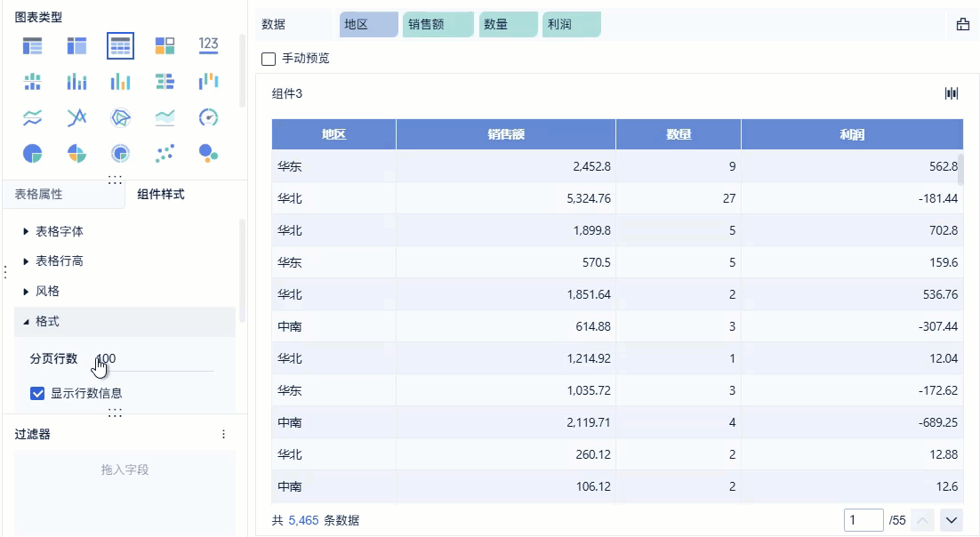Go to next page with down chevron
Viewport: 980px width, 537px height.
(952, 520)
